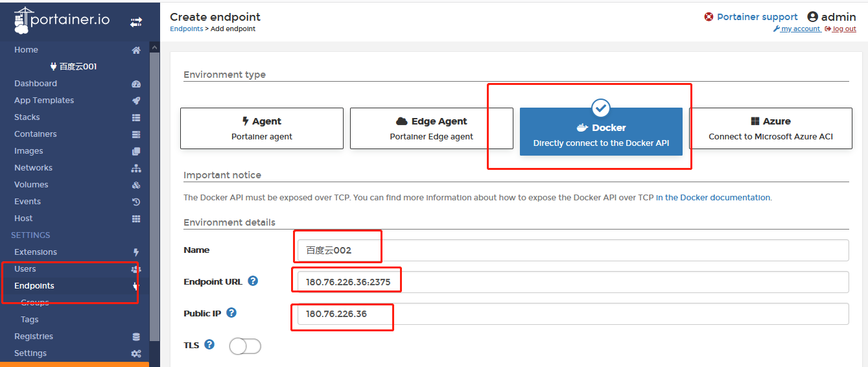Click the Home house icon
Image resolution: width=868 pixels, height=367 pixels.
click(136, 50)
